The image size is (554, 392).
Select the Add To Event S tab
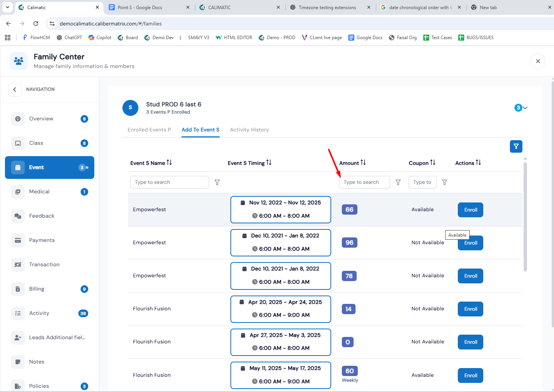point(200,130)
